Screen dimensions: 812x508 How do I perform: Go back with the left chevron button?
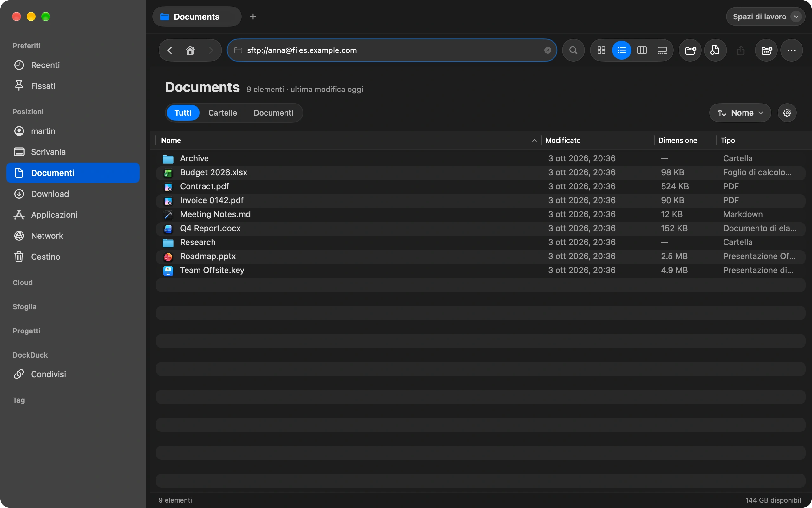coord(170,50)
